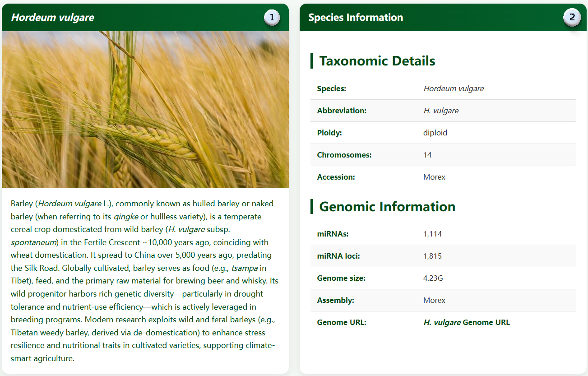The width and height of the screenshot is (588, 376).
Task: Click the Abbreviation row label
Action: (x=342, y=111)
